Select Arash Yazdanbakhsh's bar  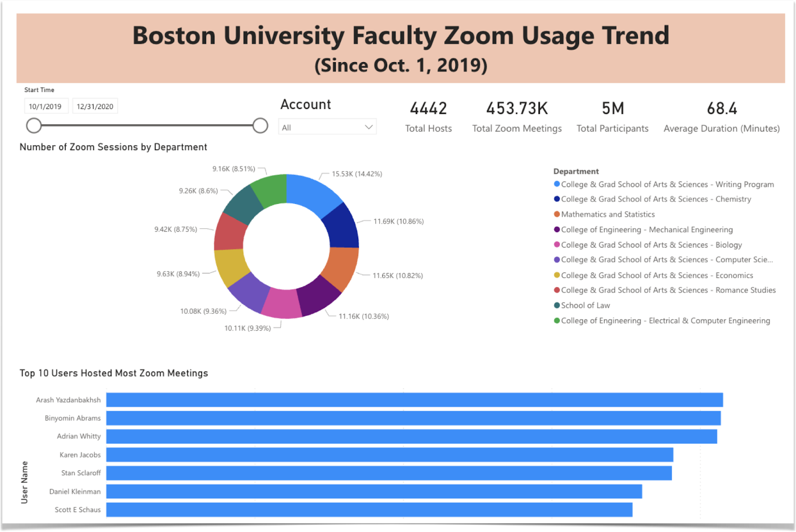[x=414, y=400]
